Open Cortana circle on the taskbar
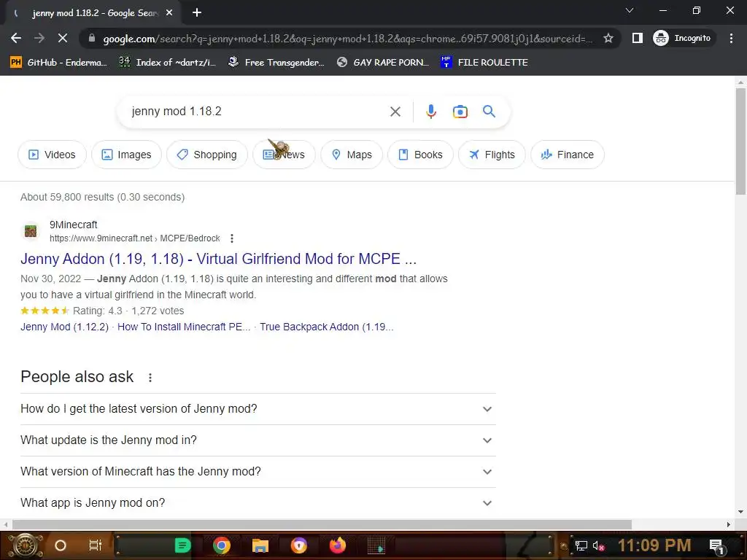The width and height of the screenshot is (747, 560). click(61, 545)
